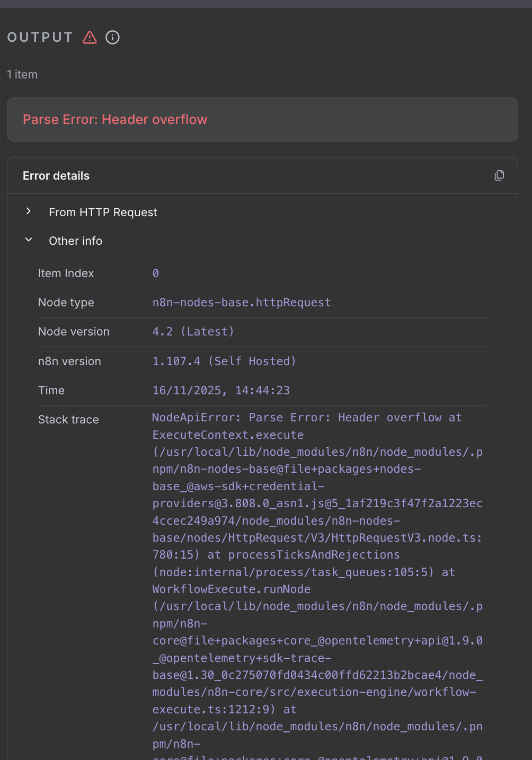The image size is (532, 760).
Task: Click the Time row label
Action: click(51, 391)
